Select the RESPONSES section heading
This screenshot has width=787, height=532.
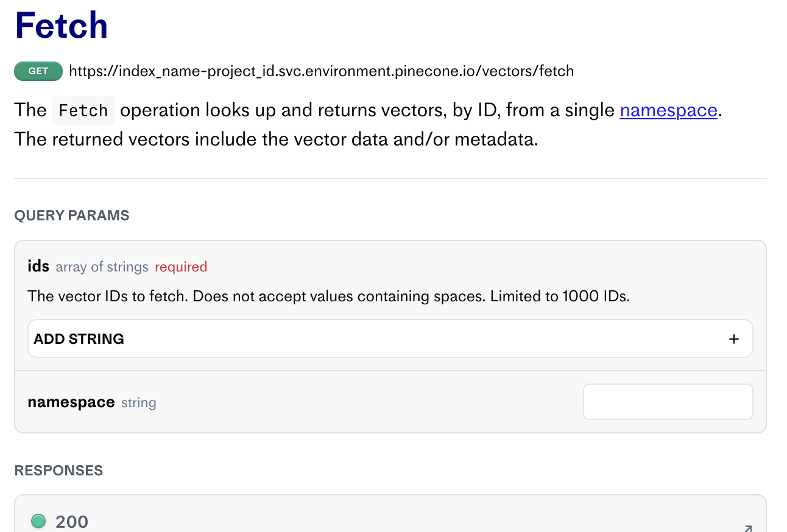(58, 471)
